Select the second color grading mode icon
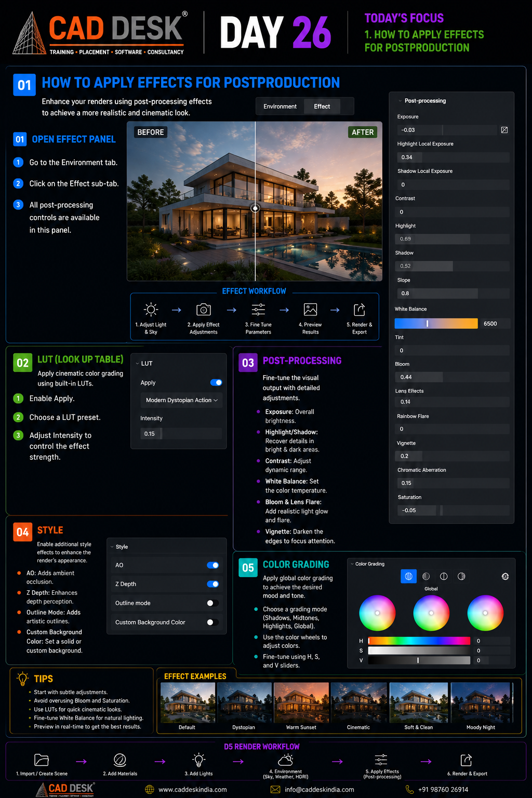 [x=426, y=576]
